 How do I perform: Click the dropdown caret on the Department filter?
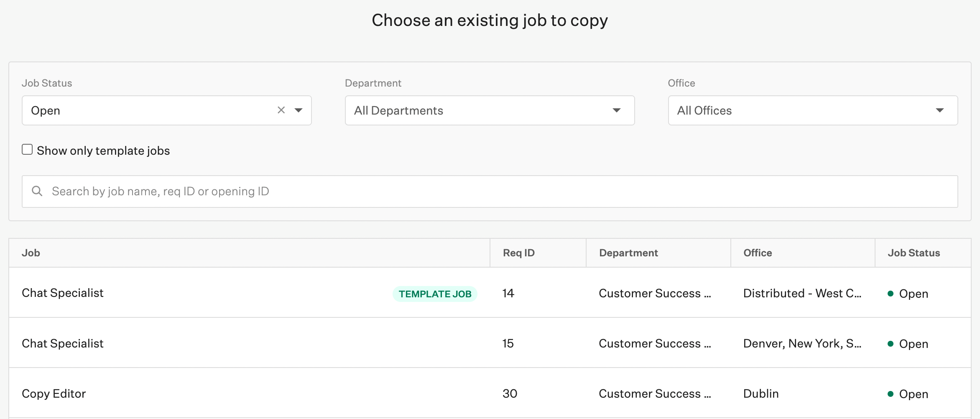(x=616, y=110)
